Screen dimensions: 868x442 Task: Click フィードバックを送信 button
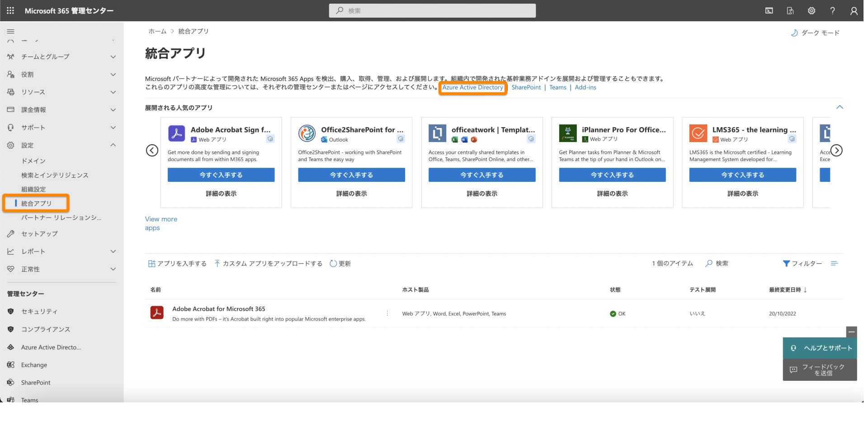[820, 370]
